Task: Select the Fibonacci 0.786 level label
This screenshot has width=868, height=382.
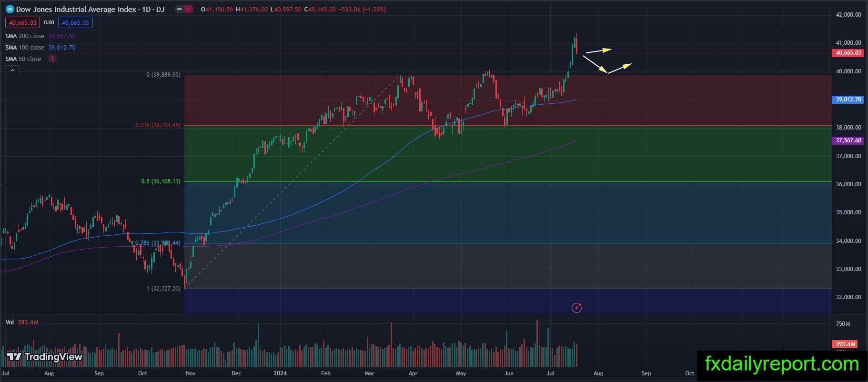Action: click(158, 243)
